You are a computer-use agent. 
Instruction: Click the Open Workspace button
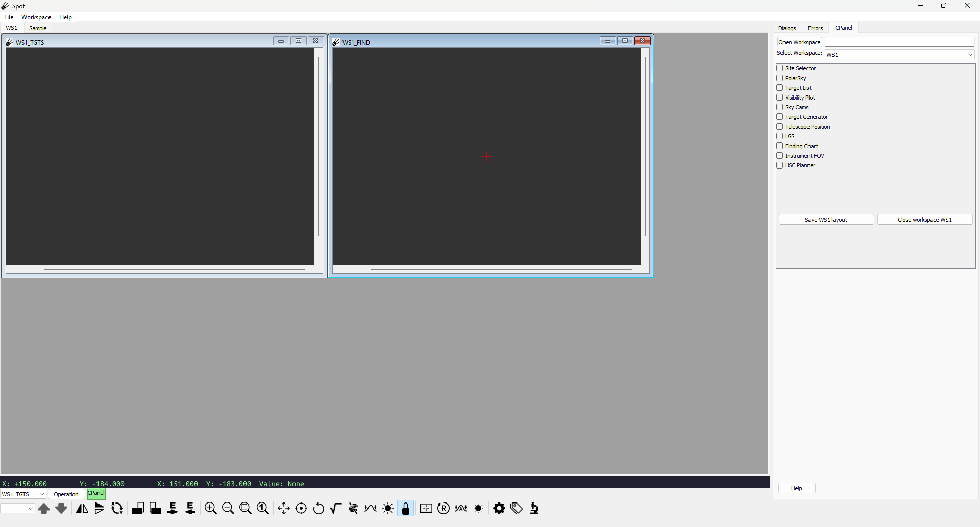click(x=800, y=42)
